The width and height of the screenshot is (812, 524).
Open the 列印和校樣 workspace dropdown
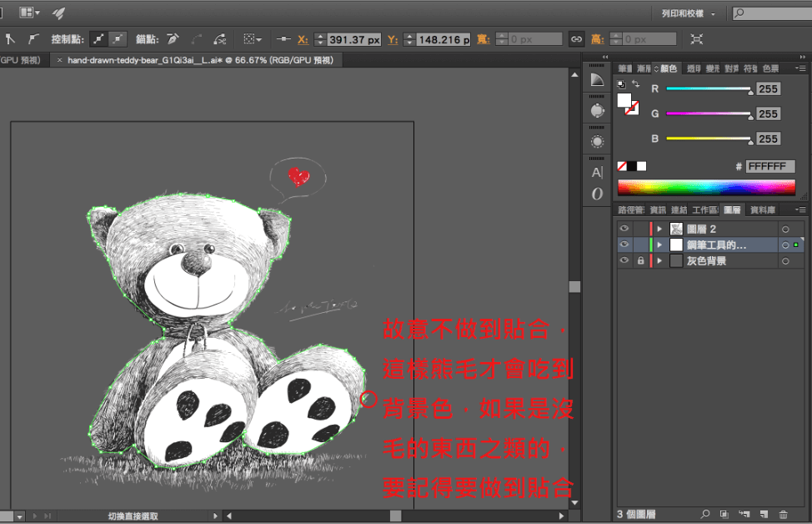point(687,13)
